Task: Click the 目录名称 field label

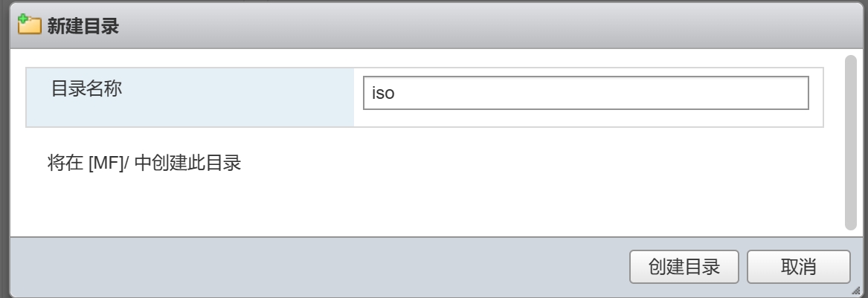Action: pos(86,89)
